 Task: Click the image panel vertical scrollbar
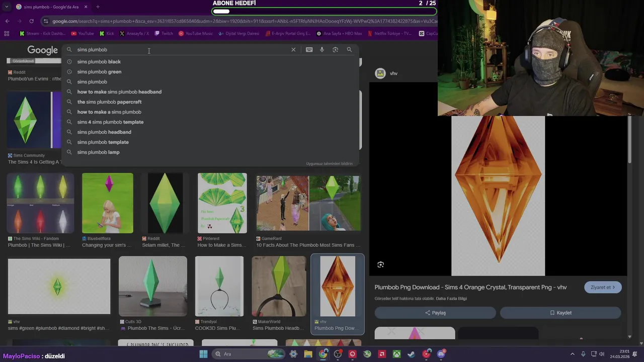629,141
